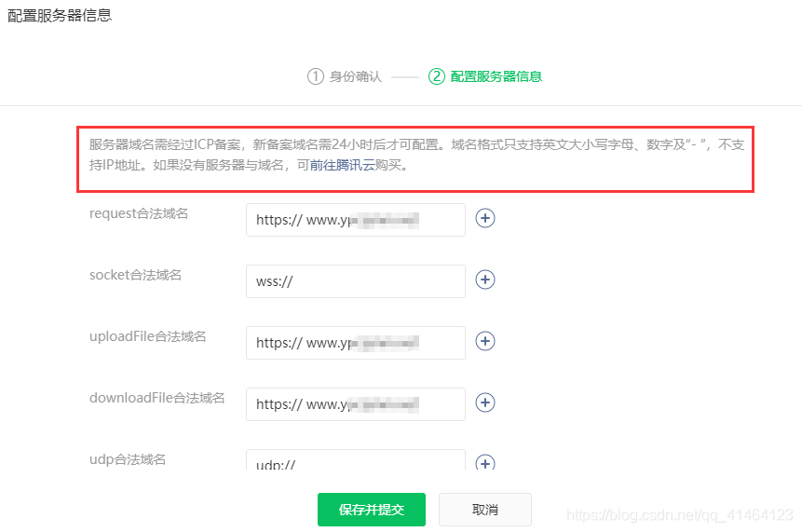Click the socket合法域名 label
This screenshot has width=802, height=532.
[x=136, y=275]
